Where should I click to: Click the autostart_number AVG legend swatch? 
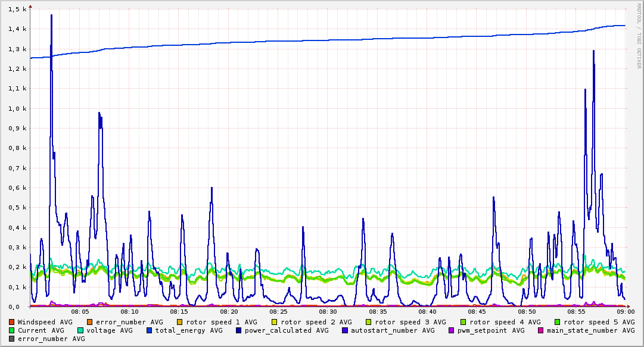tap(344, 330)
